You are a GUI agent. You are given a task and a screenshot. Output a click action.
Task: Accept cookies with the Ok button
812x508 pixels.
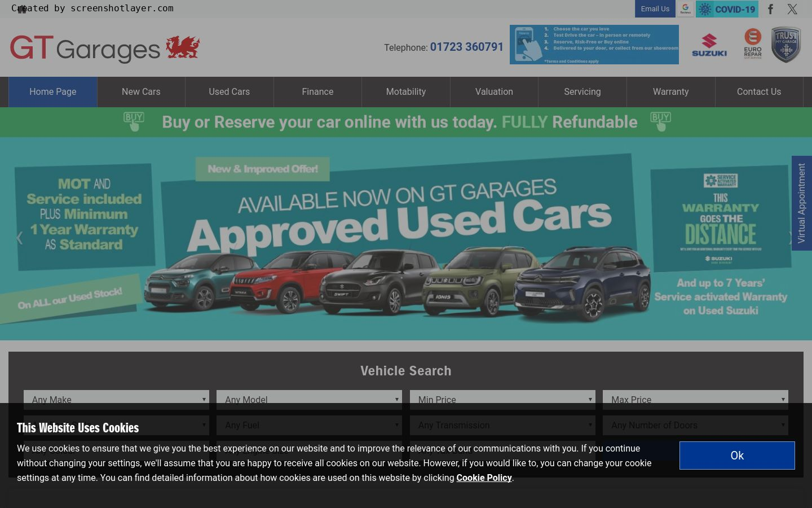click(x=737, y=456)
